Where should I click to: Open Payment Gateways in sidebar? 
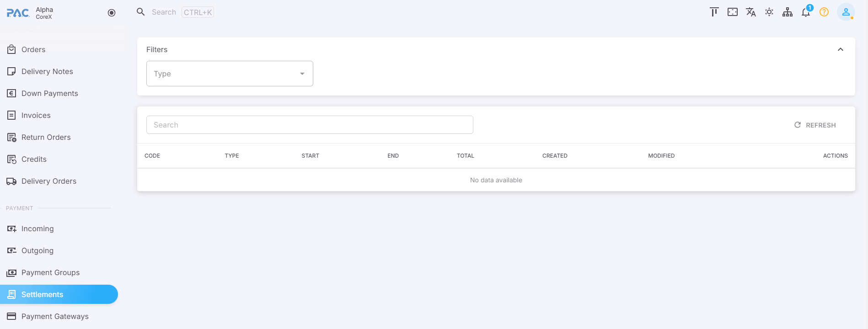(x=55, y=316)
